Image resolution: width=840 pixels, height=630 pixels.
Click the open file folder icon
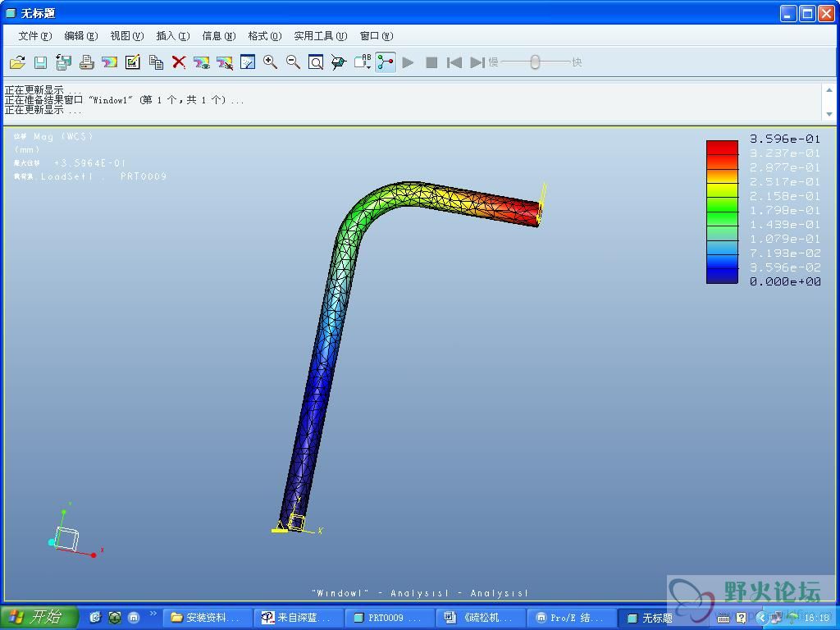18,62
